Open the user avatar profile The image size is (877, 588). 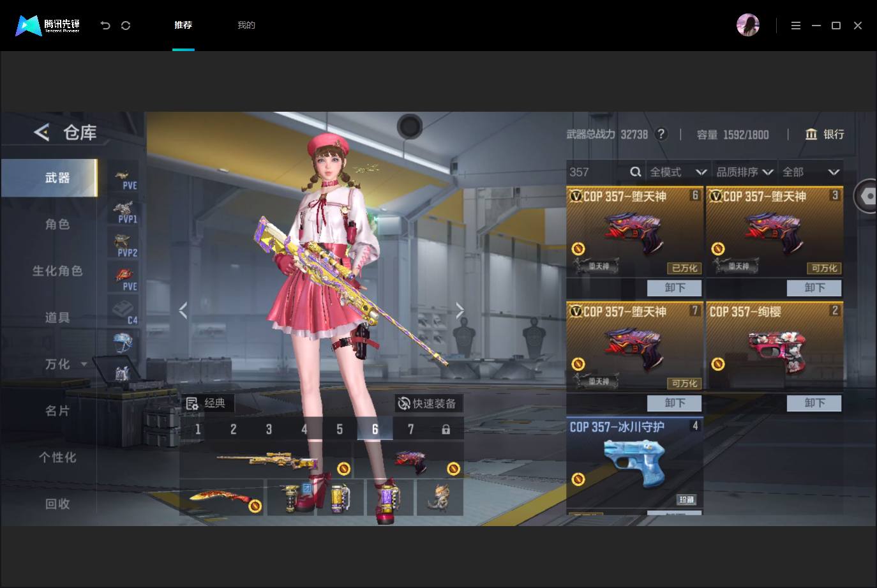(747, 26)
